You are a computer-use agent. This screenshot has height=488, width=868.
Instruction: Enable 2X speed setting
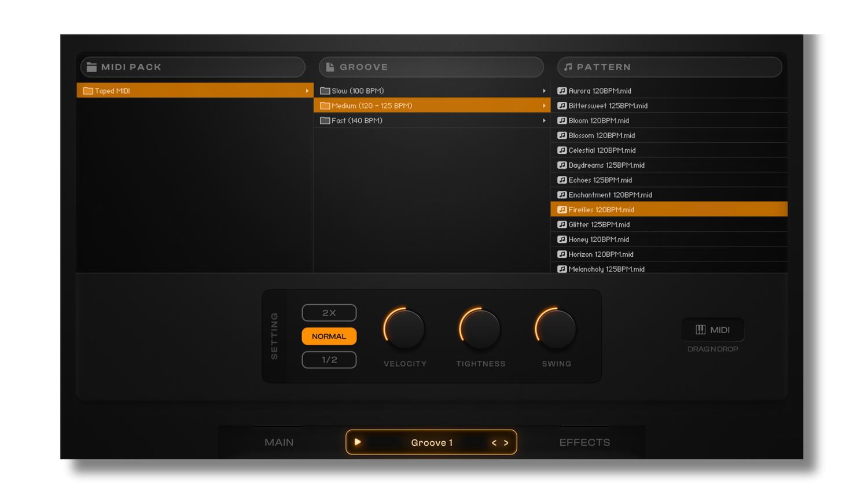click(x=329, y=313)
